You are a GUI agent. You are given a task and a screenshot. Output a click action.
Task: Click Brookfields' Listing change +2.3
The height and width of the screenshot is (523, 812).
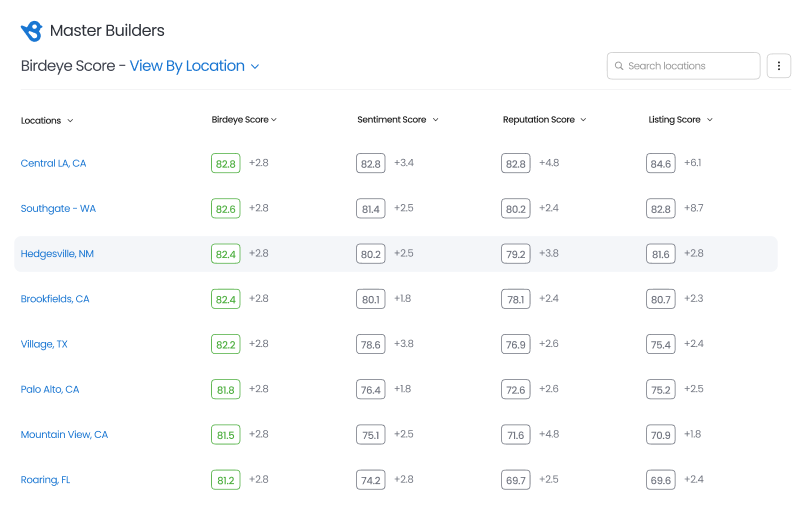[x=694, y=298]
